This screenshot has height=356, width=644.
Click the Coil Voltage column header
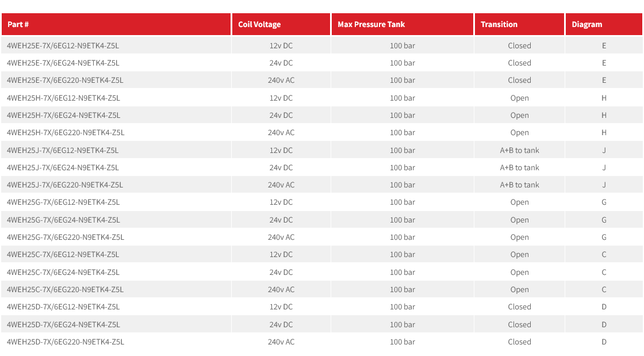[259, 24]
